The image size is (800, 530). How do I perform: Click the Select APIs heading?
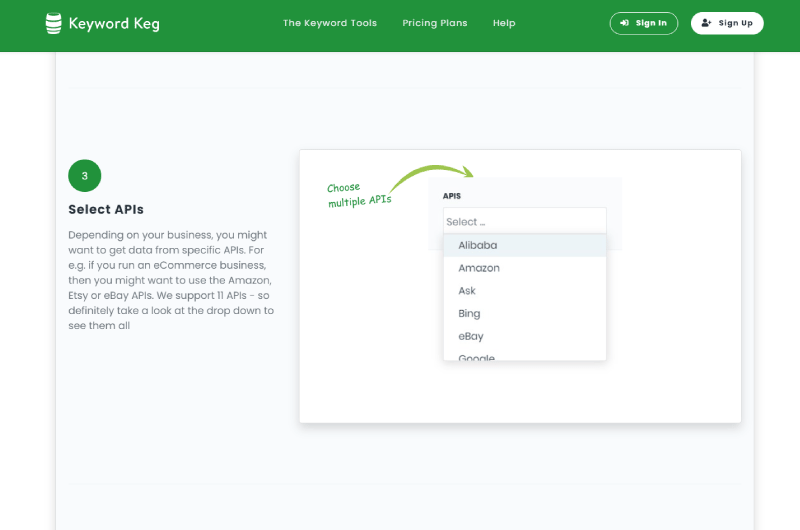point(106,210)
